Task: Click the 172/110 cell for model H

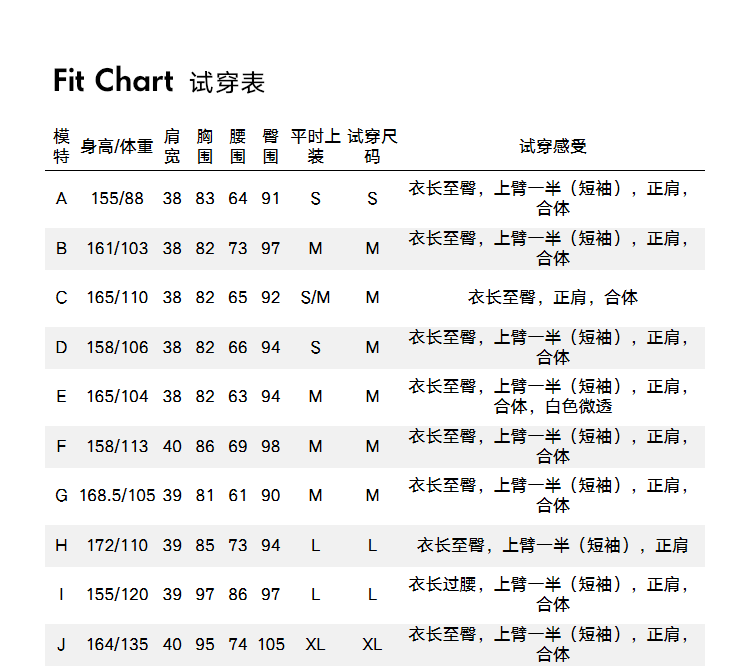Action: [117, 545]
